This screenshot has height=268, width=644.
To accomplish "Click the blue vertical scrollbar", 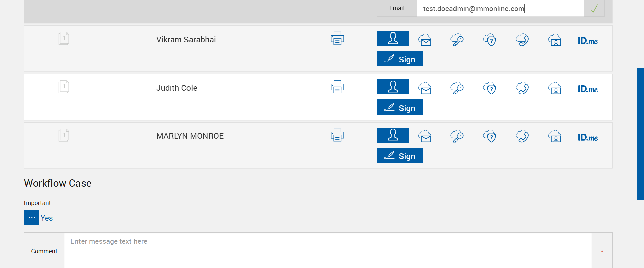I will click(640, 134).
